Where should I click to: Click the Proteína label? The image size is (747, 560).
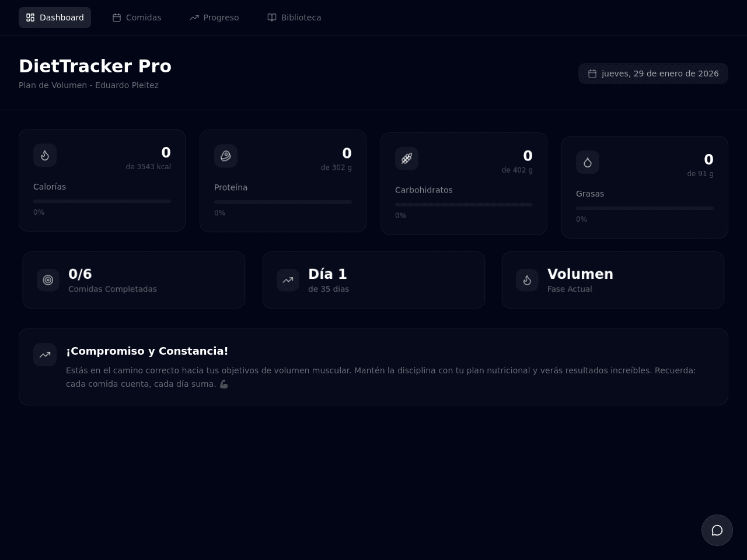point(231,187)
